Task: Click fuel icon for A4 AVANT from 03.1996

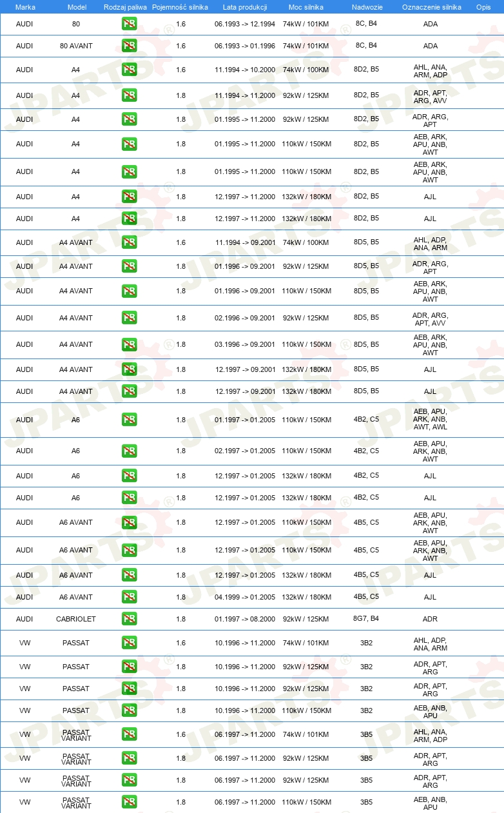Action: tap(129, 344)
